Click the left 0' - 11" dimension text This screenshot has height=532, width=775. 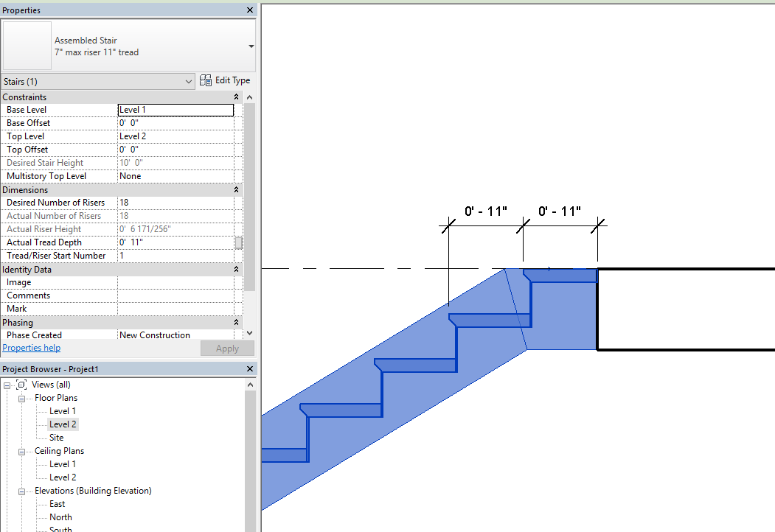pyautogui.click(x=486, y=211)
